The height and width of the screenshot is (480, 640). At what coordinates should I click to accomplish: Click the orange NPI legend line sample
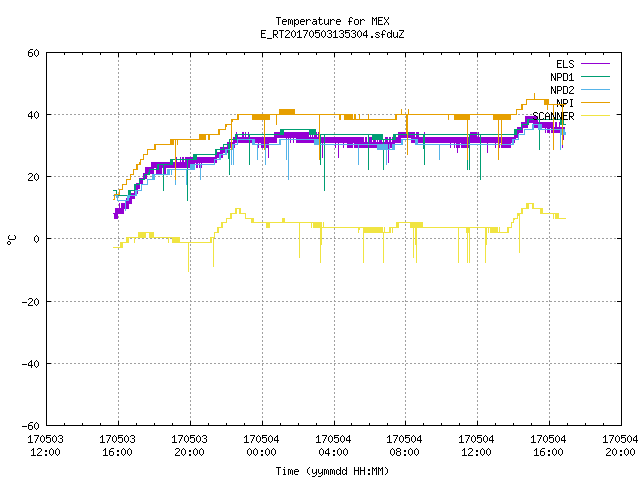coord(596,102)
